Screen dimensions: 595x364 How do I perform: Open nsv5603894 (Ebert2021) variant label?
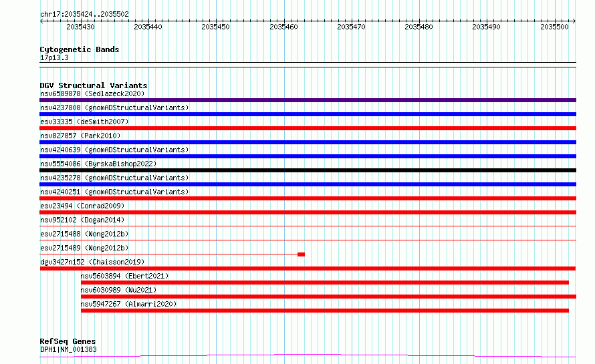pyautogui.click(x=124, y=276)
